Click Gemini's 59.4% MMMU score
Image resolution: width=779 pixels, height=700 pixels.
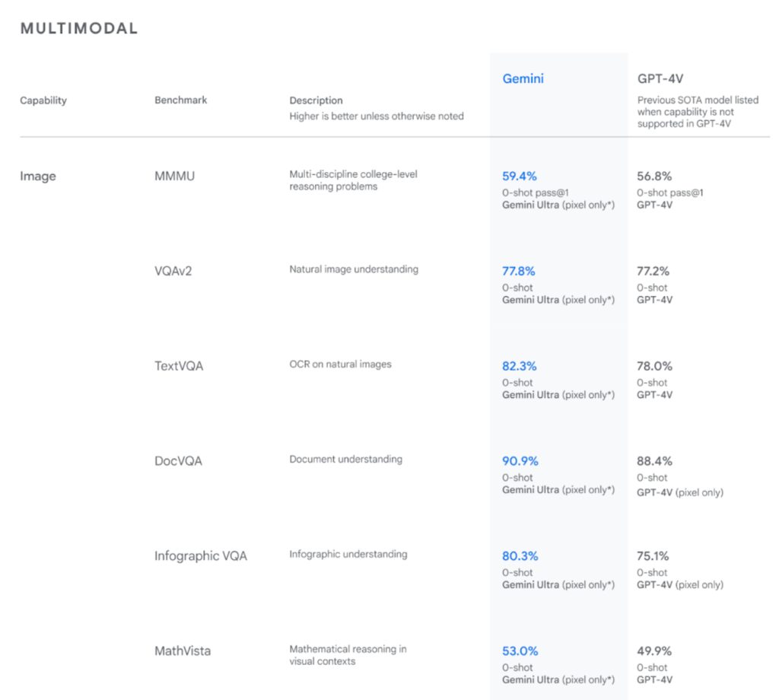(x=520, y=177)
